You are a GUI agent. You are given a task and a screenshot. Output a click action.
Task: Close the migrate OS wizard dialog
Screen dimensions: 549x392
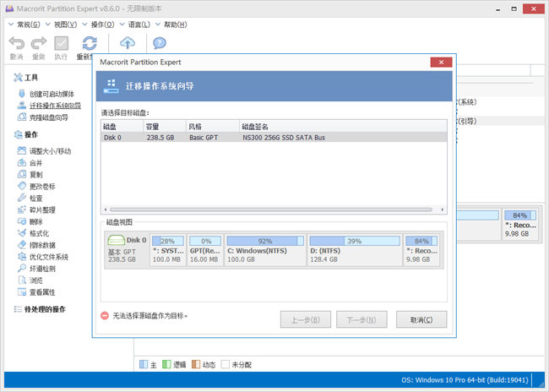tap(440, 62)
